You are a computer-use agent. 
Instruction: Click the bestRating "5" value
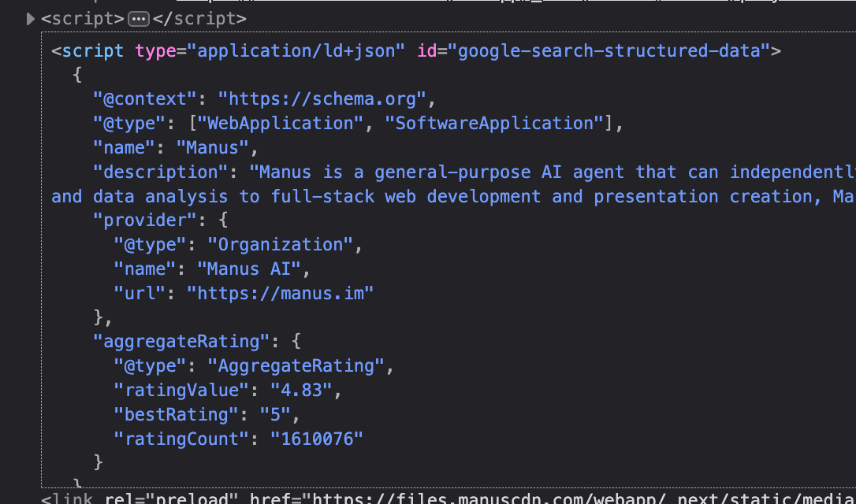pyautogui.click(x=274, y=414)
